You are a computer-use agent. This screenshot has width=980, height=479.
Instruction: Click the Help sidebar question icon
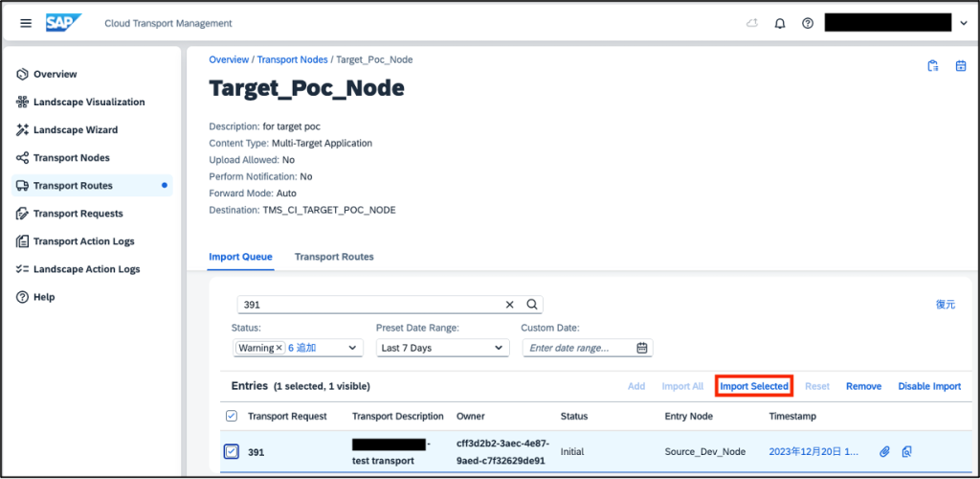point(23,297)
